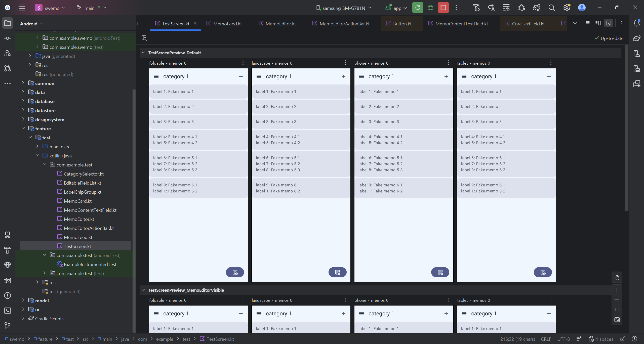Open Terminal tool window

pyautogui.click(x=8, y=311)
